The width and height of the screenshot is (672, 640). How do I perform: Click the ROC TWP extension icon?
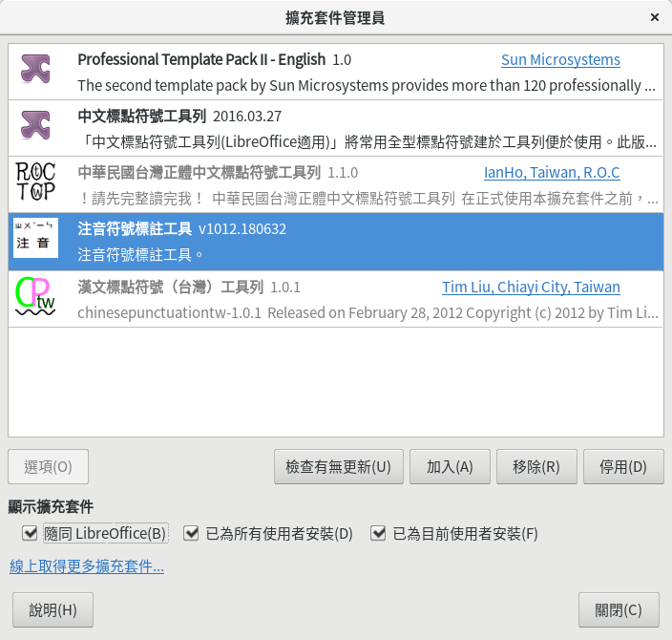click(x=35, y=181)
